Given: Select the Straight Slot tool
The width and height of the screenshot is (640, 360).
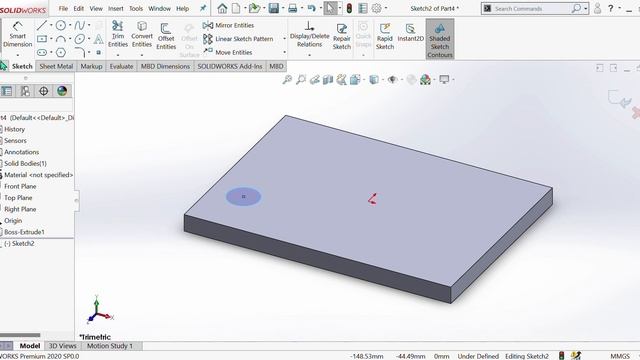Looking at the screenshot, I should click(x=42, y=53).
